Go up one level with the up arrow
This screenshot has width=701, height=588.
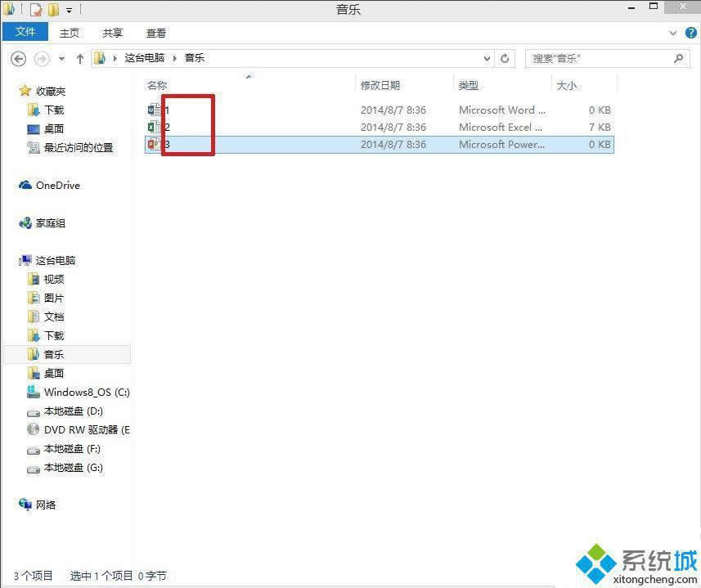coord(79,58)
